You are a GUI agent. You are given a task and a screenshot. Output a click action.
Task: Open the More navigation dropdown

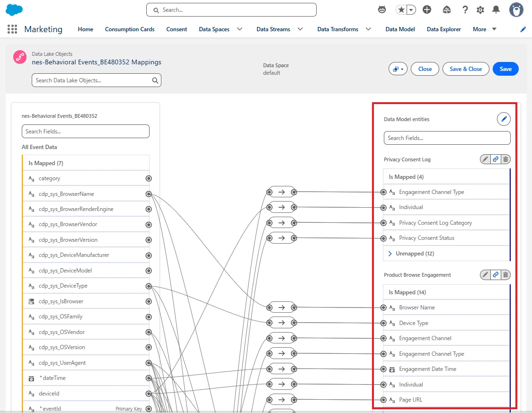(x=485, y=29)
